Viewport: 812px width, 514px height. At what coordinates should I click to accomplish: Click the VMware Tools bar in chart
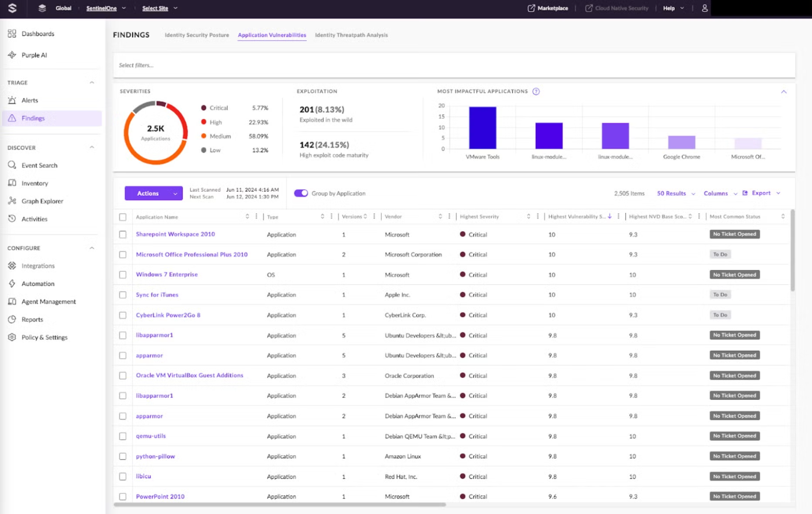tap(482, 128)
